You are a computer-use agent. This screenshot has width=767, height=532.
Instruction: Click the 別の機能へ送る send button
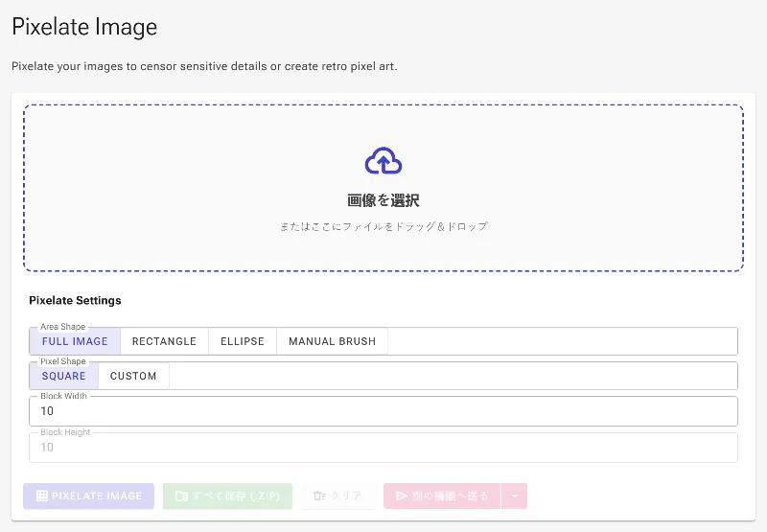pos(442,496)
